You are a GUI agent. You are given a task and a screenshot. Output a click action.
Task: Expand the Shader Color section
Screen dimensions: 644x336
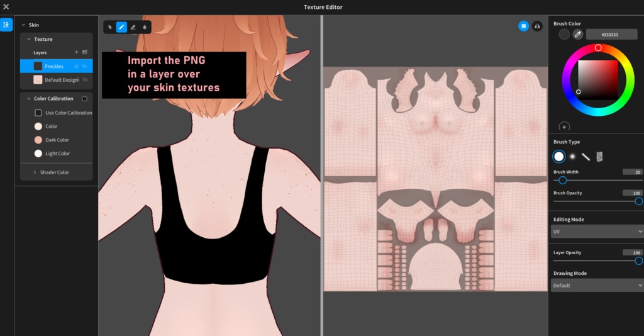tap(35, 172)
